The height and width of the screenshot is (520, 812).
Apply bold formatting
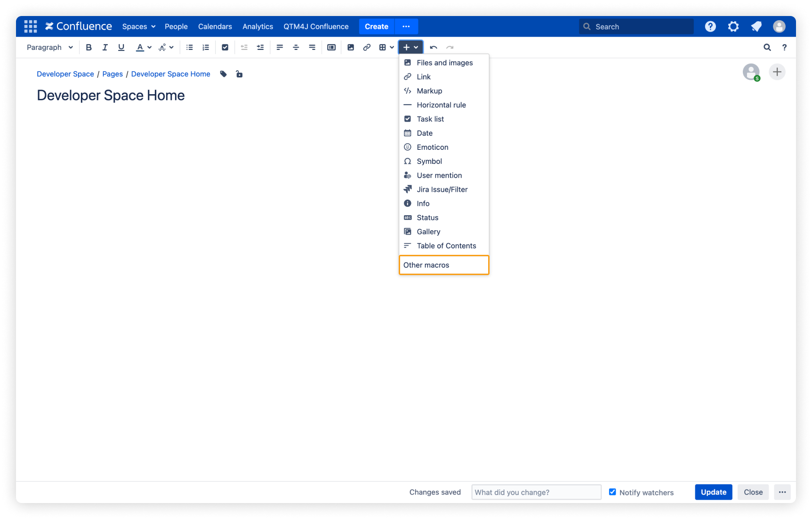[x=88, y=47]
